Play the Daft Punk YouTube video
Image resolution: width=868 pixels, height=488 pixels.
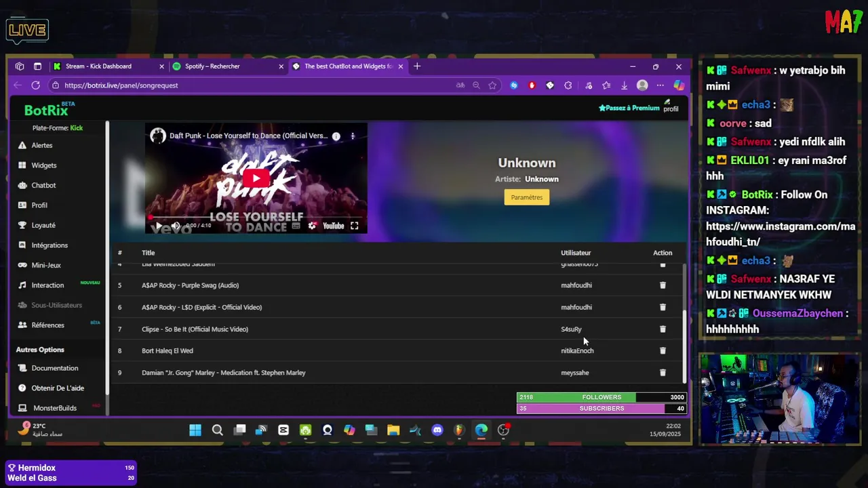256,179
